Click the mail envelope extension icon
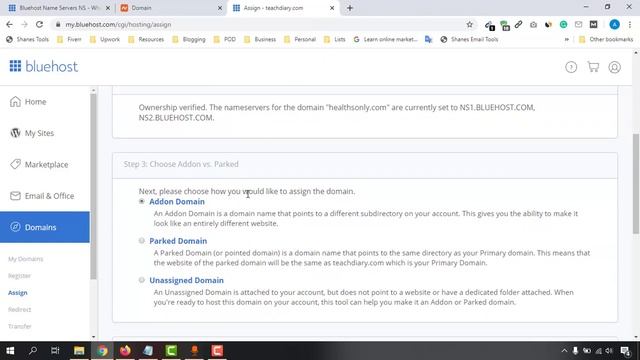The width and height of the screenshot is (640, 360). (578, 24)
